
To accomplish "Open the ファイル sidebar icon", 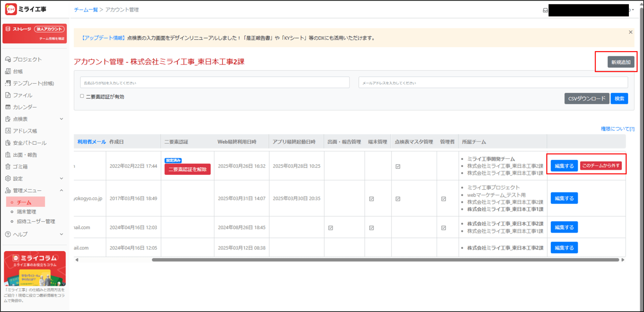I will click(8, 95).
